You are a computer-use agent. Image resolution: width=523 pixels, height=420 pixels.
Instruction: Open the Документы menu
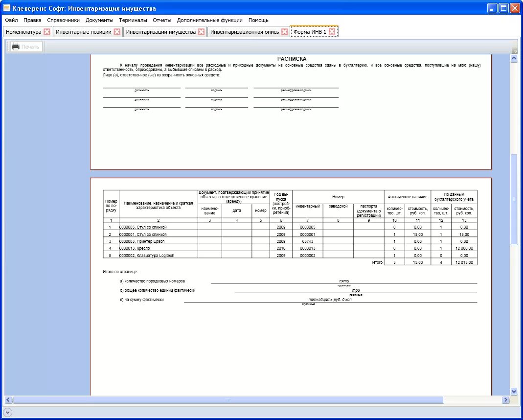[99, 20]
